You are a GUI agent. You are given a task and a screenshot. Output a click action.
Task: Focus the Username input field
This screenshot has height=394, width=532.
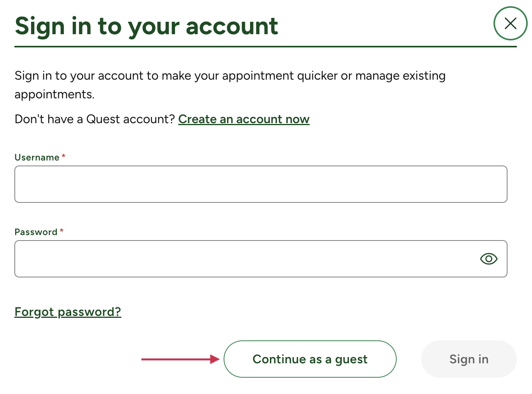[261, 184]
